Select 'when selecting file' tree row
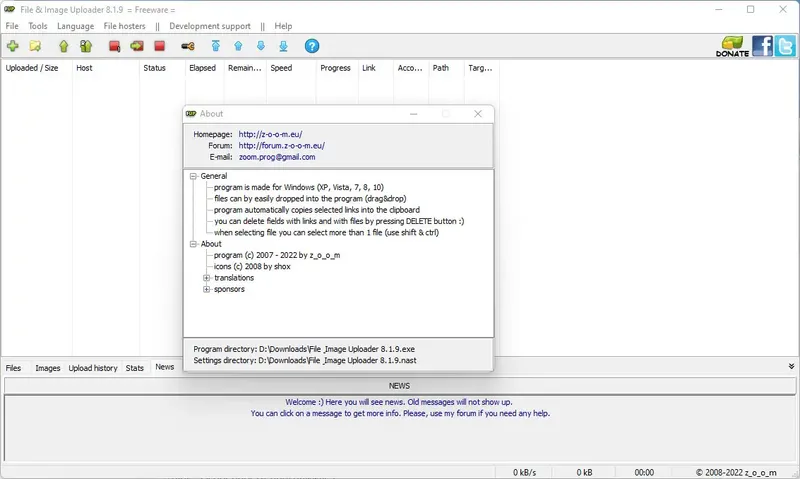The height and width of the screenshot is (479, 800). [x=326, y=233]
